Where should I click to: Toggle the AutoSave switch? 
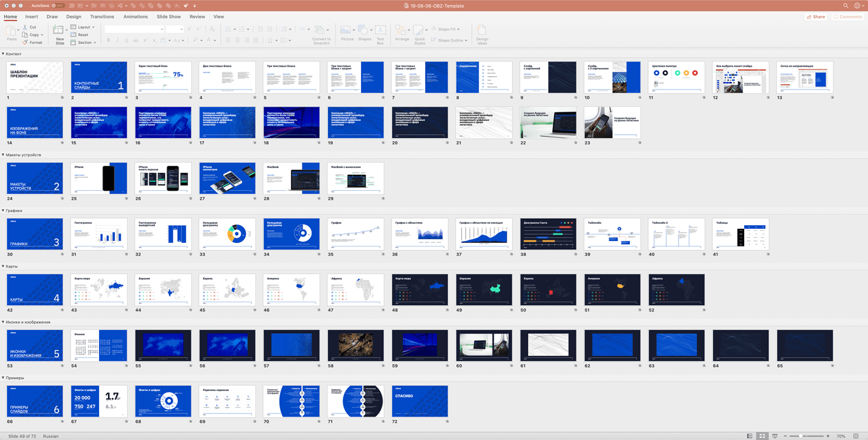(x=57, y=6)
